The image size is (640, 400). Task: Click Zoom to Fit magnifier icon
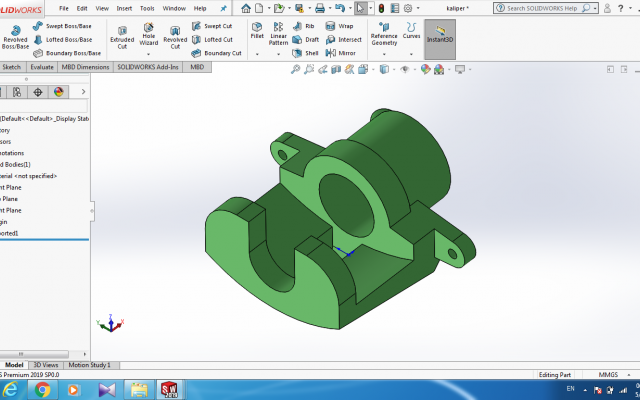(295, 69)
